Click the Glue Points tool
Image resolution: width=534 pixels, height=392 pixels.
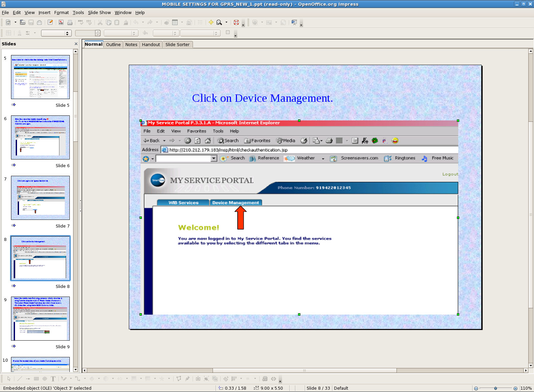[x=187, y=379]
